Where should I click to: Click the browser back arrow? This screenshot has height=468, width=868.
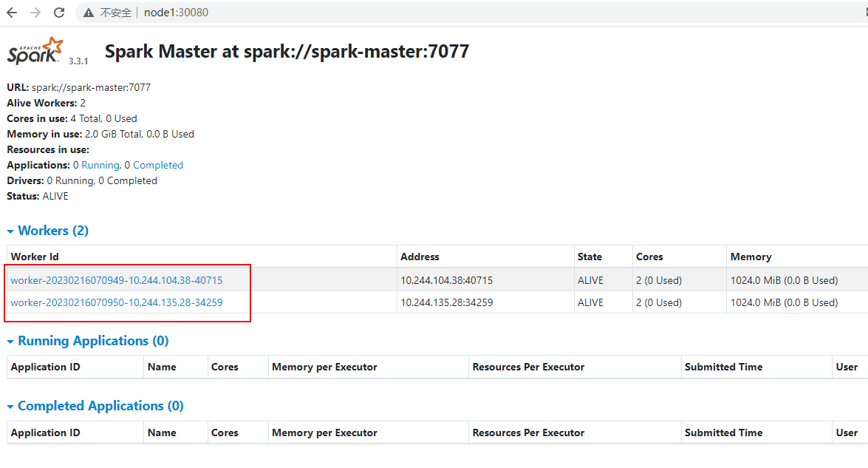click(12, 13)
